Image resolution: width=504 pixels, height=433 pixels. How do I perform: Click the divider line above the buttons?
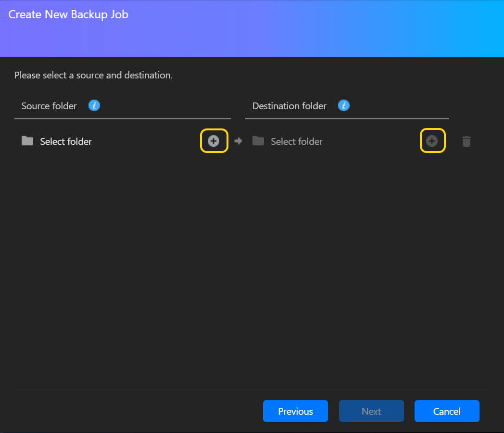click(x=252, y=389)
